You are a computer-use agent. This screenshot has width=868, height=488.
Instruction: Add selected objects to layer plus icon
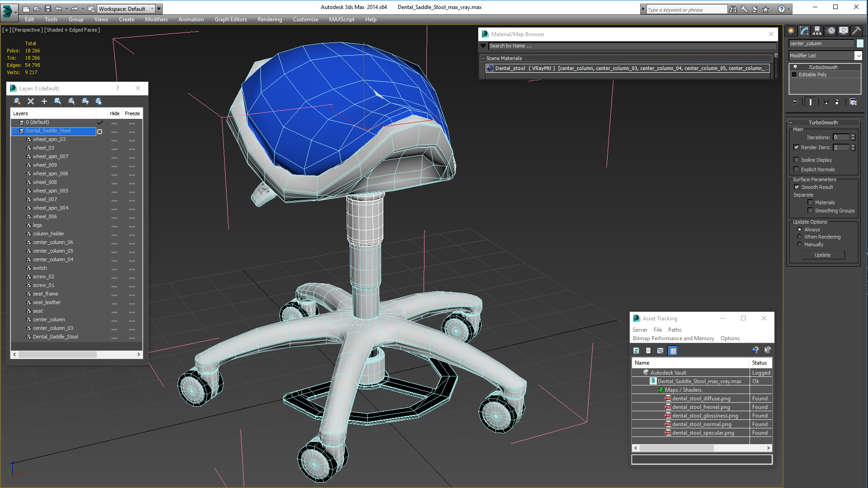click(x=44, y=101)
